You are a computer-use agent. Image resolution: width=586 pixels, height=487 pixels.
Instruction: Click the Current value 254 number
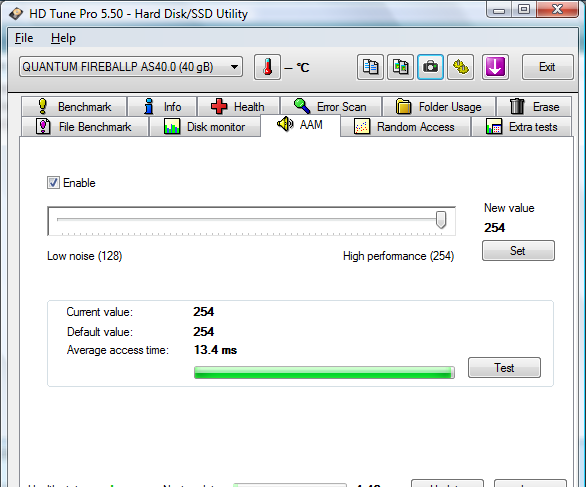point(204,312)
